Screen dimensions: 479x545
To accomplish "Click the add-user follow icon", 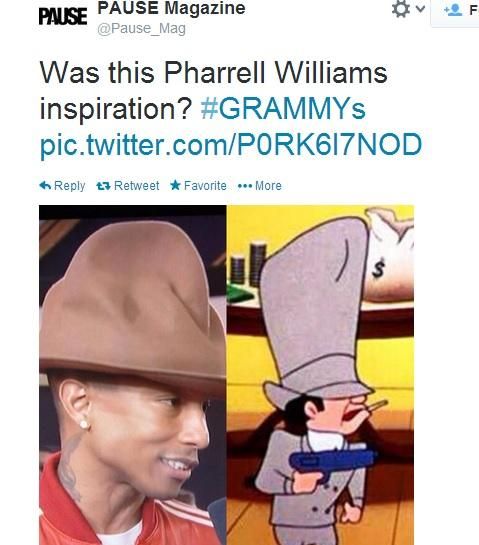I will [x=453, y=10].
